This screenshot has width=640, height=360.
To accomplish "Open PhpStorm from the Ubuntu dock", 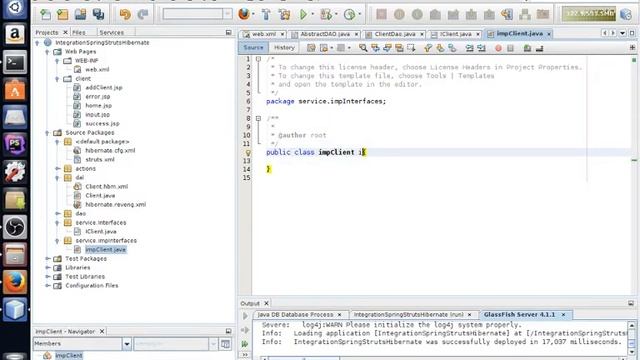I will [15, 144].
